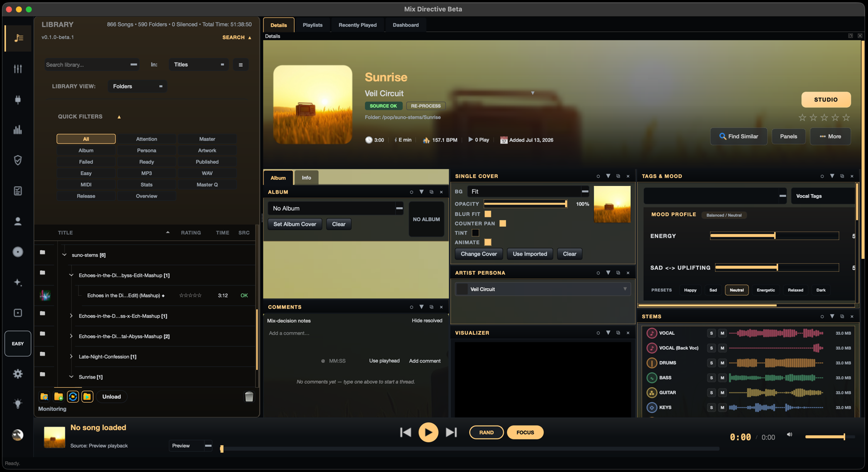
Task: Open the artist persona person icon
Action: (18, 221)
